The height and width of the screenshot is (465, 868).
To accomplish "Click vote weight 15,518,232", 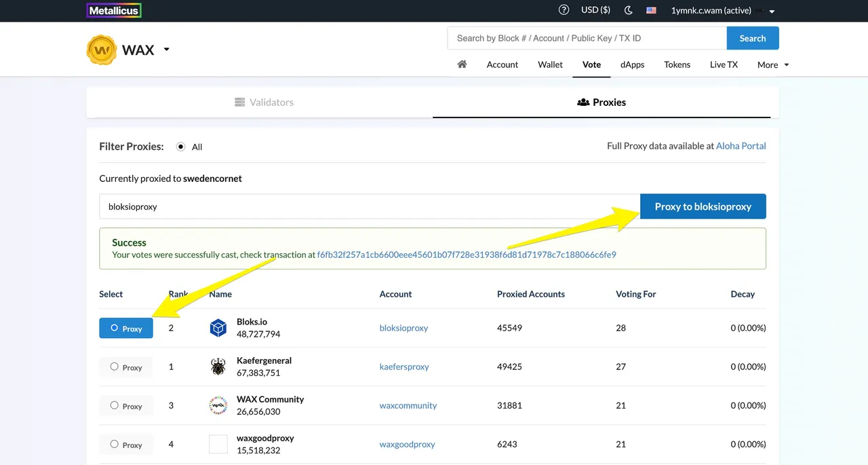I will tap(258, 450).
